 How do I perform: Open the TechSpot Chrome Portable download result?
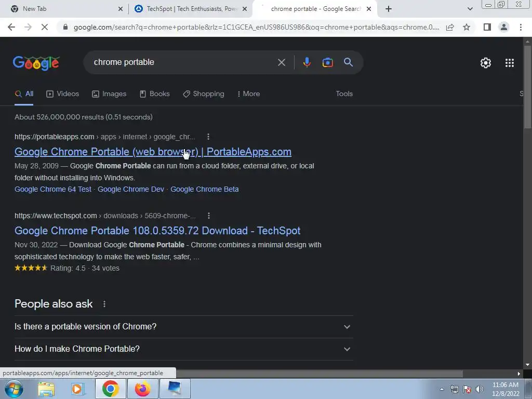click(x=157, y=231)
